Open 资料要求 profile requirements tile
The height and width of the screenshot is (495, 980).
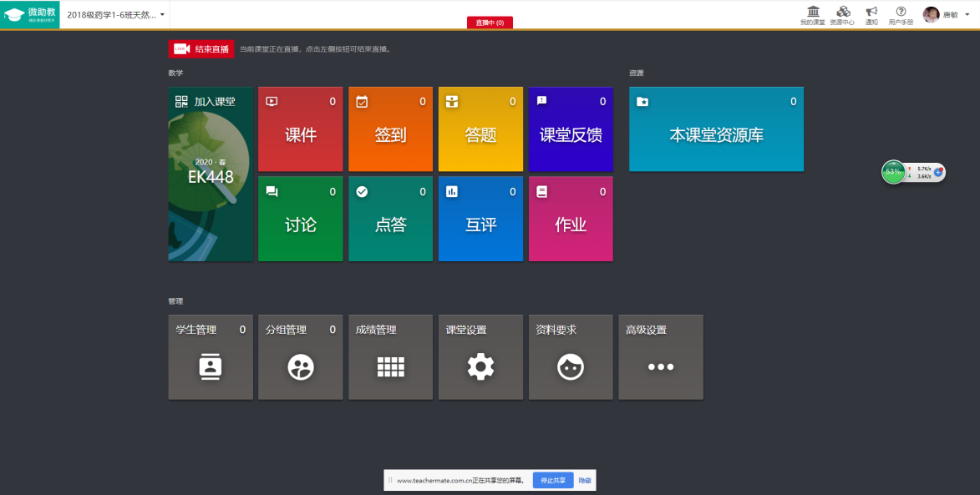pos(571,357)
